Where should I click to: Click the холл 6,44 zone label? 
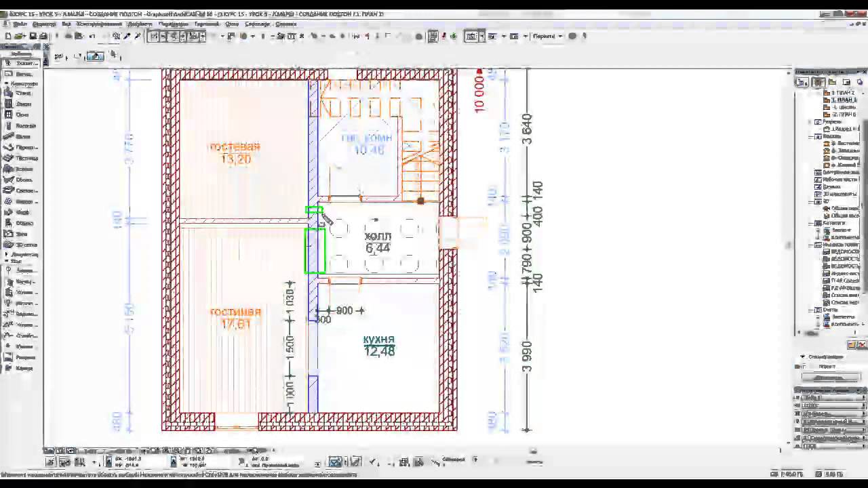click(378, 243)
